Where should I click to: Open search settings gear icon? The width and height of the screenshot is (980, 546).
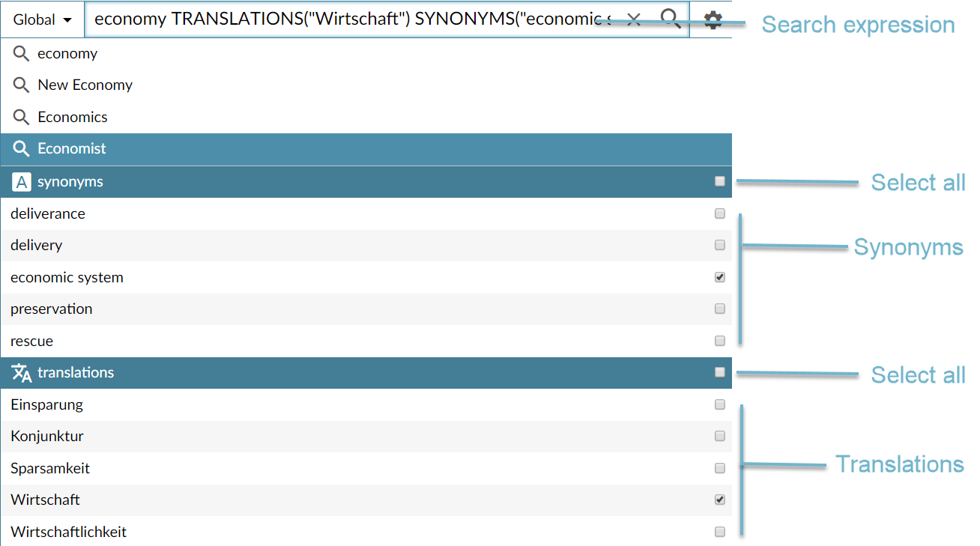pos(713,20)
